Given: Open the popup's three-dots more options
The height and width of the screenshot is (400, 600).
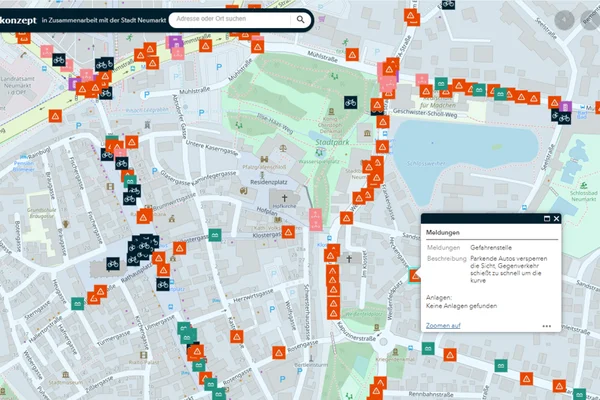Looking at the screenshot, I should pyautogui.click(x=547, y=326).
